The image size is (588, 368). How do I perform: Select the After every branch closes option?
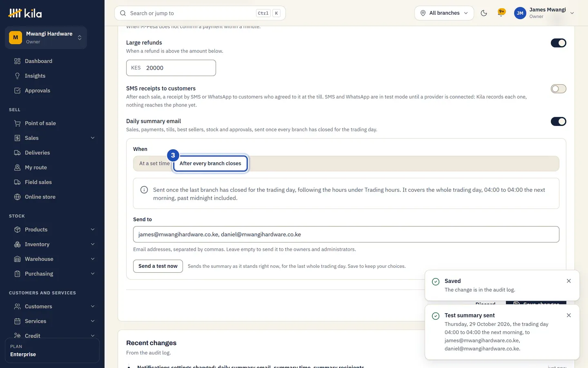coord(210,164)
